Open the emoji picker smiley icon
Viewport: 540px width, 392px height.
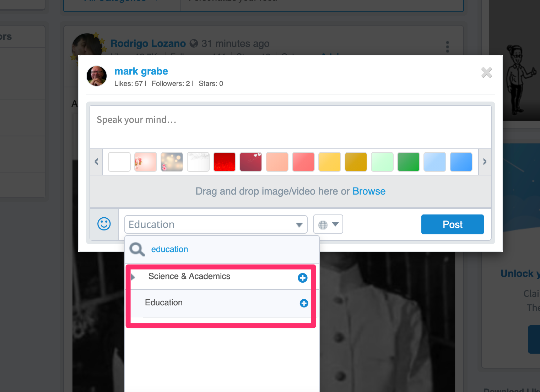[104, 224]
